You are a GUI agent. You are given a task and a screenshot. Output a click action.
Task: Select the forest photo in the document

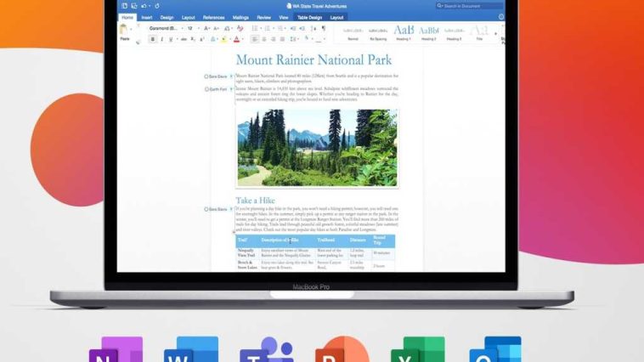click(x=317, y=147)
